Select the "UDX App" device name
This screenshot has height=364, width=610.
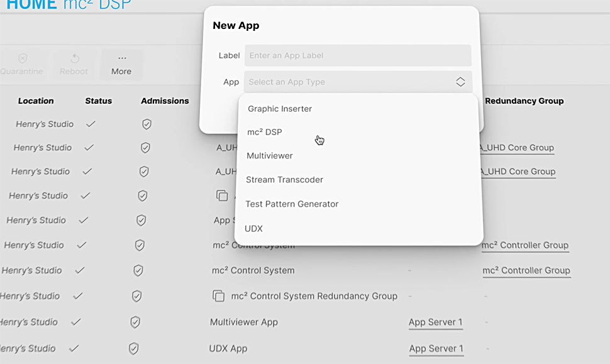(228, 348)
